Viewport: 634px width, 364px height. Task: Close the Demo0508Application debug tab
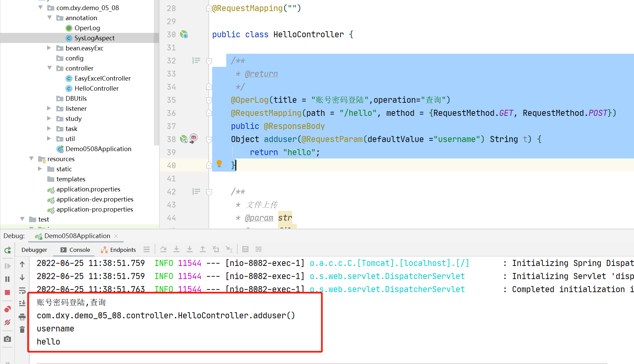(x=116, y=236)
